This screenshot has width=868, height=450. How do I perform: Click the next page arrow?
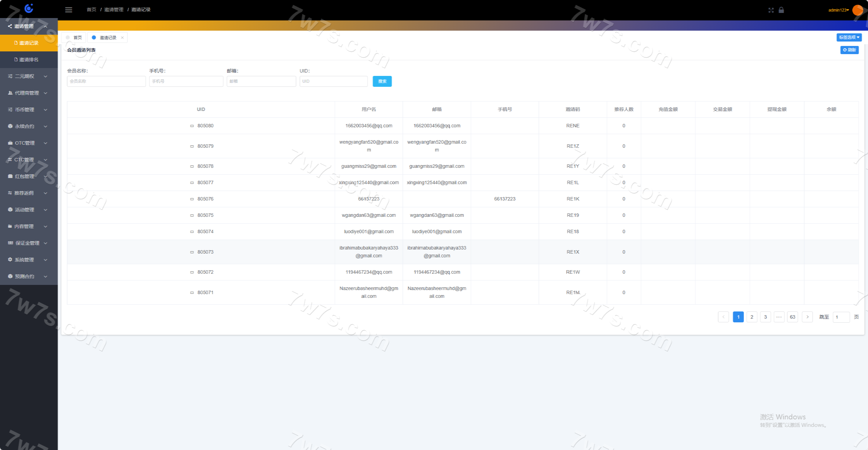[807, 317]
